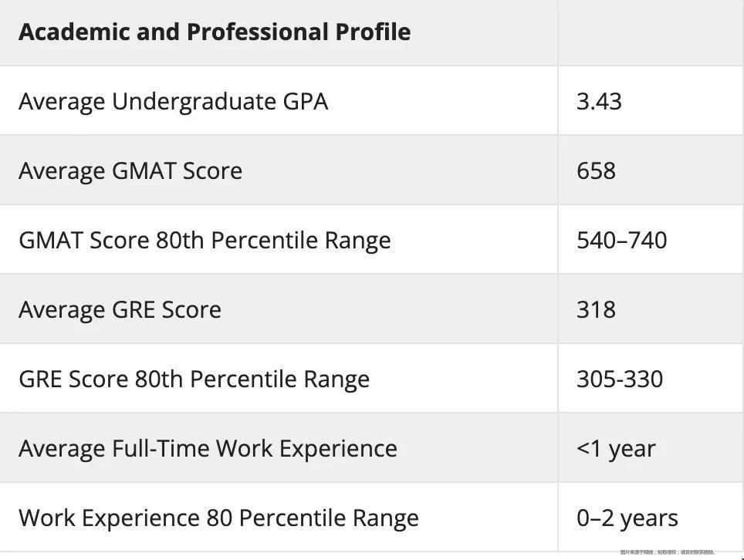This screenshot has height=560, width=744.
Task: Click the 658 GMAT score value
Action: coord(596,170)
